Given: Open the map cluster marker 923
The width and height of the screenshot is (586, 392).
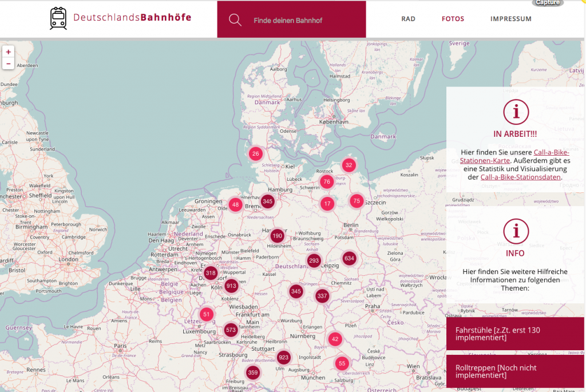Looking at the screenshot, I should tap(284, 357).
